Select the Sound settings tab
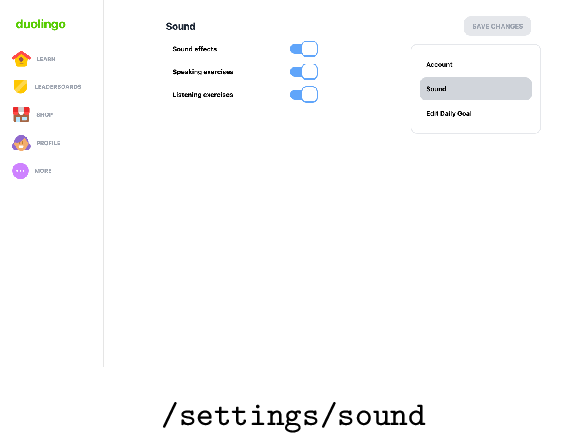 (x=476, y=89)
